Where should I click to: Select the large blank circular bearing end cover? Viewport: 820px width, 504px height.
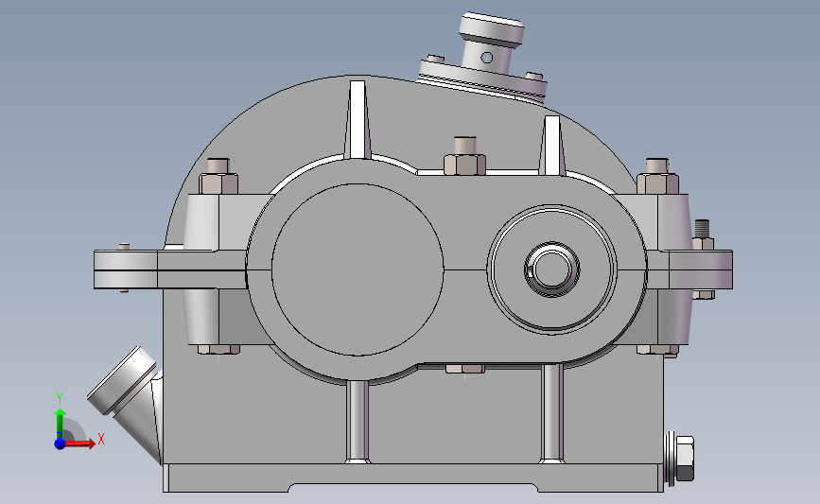tap(358, 269)
